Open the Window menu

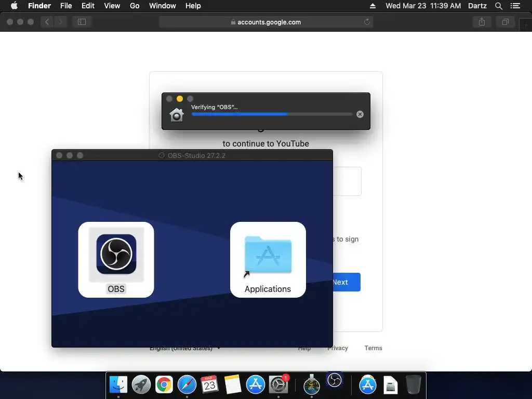[163, 6]
